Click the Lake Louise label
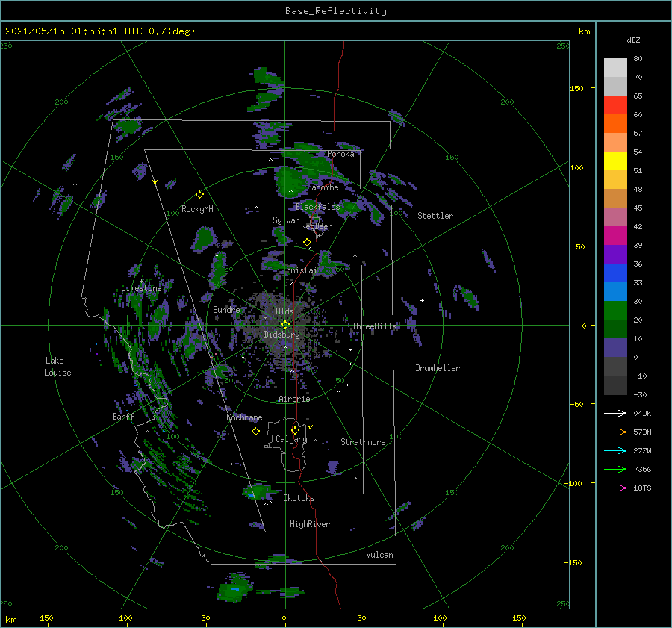The width and height of the screenshot is (672, 628). (57, 367)
